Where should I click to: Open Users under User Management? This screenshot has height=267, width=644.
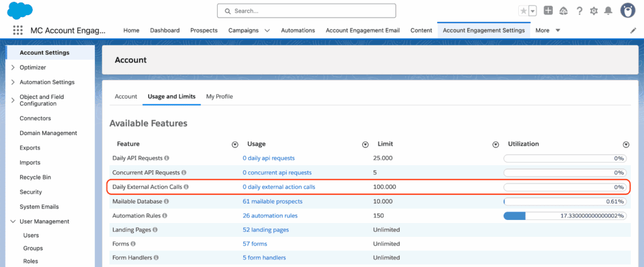click(x=31, y=236)
